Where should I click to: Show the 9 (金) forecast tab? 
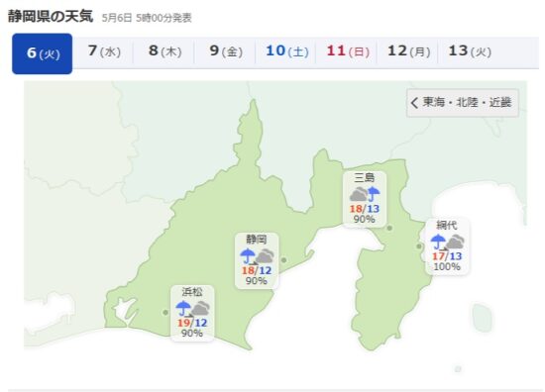(x=225, y=51)
